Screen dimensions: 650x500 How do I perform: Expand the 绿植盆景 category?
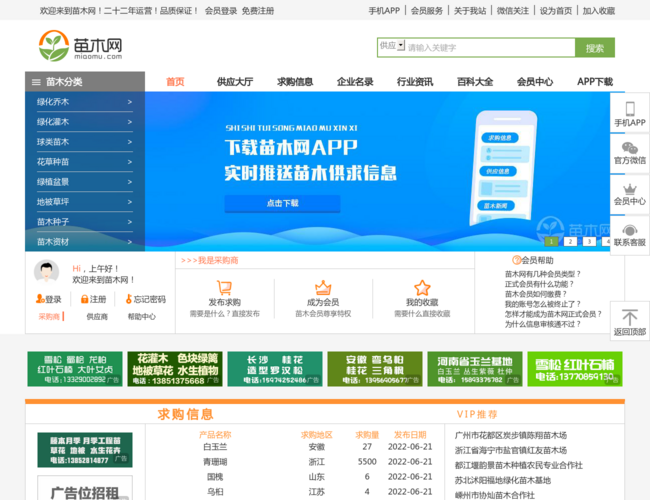[x=85, y=182]
